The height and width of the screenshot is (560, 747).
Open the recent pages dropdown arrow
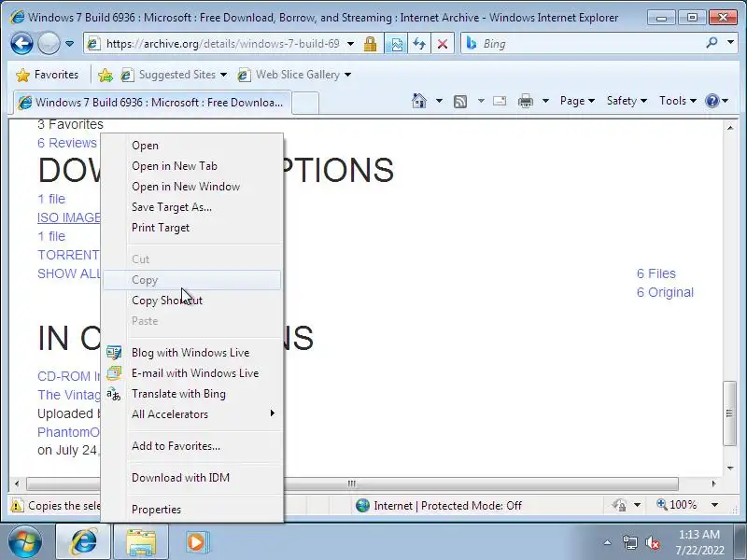pyautogui.click(x=69, y=44)
